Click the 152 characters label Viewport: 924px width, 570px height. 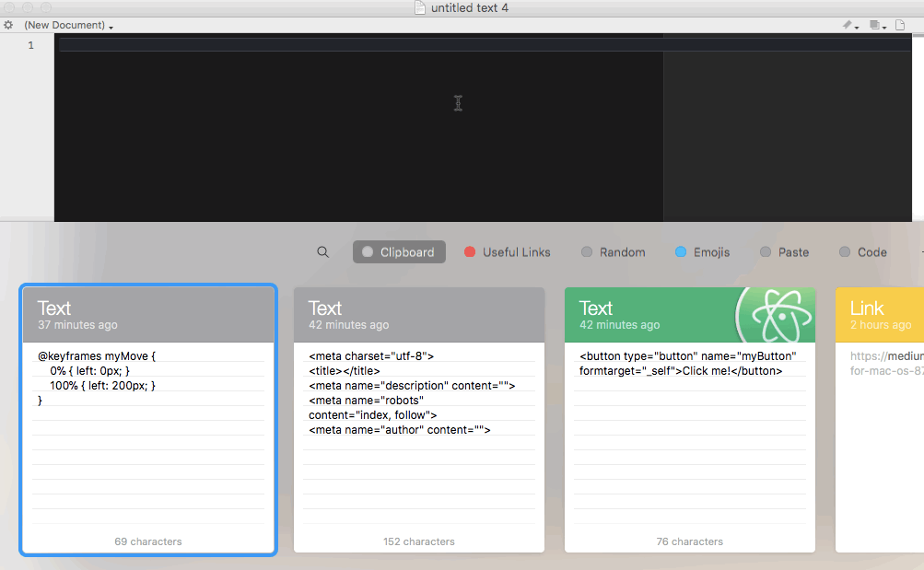point(419,541)
